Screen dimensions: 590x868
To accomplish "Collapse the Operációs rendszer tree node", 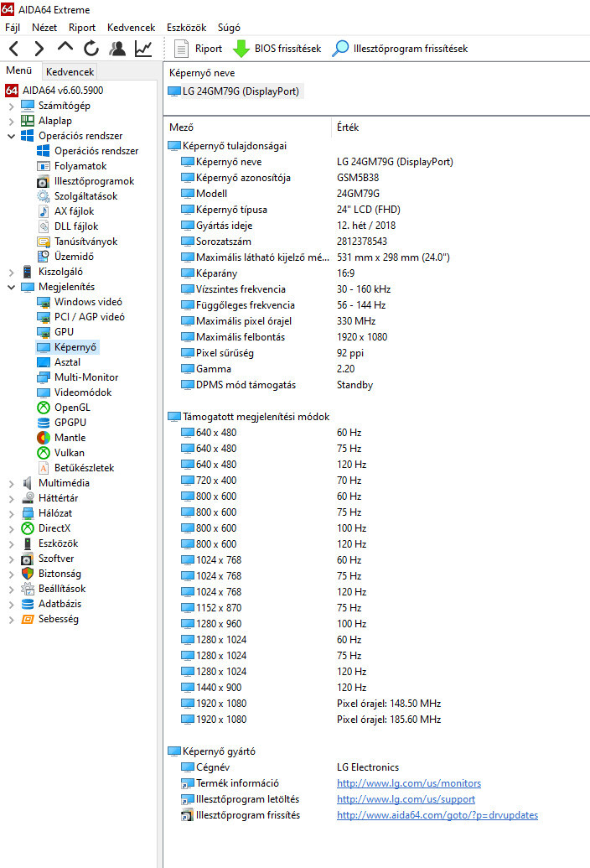I will [x=12, y=136].
